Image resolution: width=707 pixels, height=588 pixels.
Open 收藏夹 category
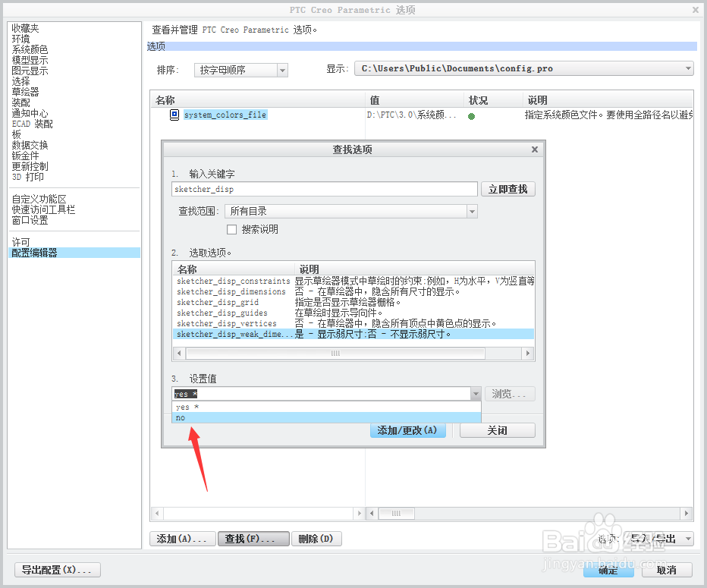[x=26, y=28]
